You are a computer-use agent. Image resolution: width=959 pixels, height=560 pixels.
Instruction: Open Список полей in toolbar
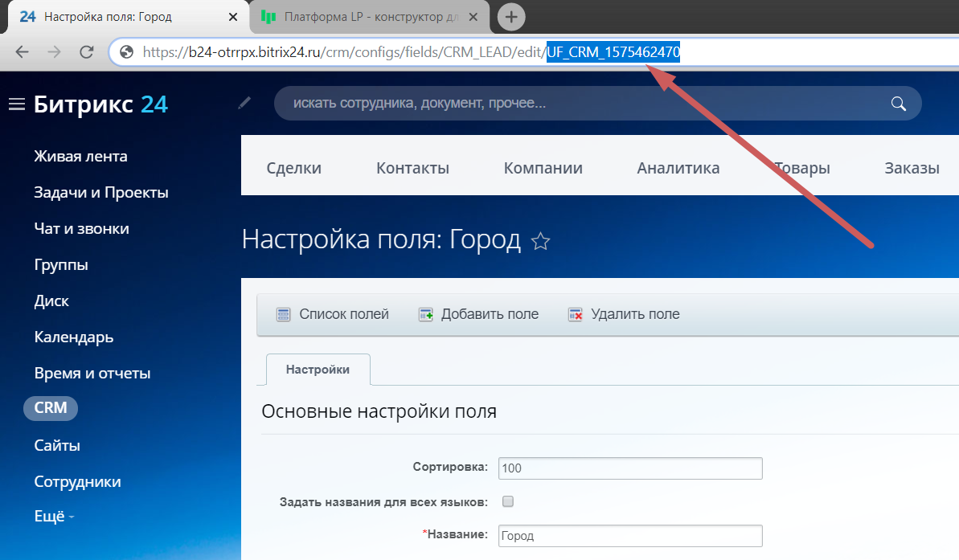tap(333, 314)
